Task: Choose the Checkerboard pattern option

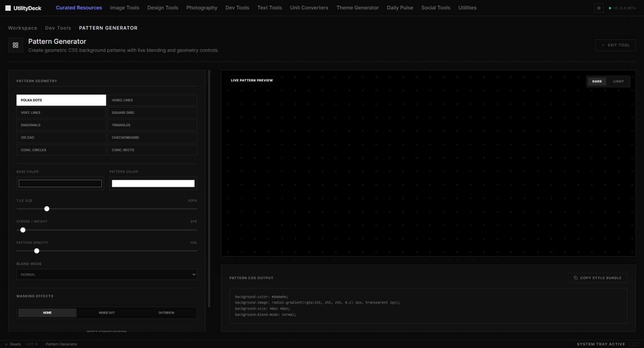Action: (152, 137)
